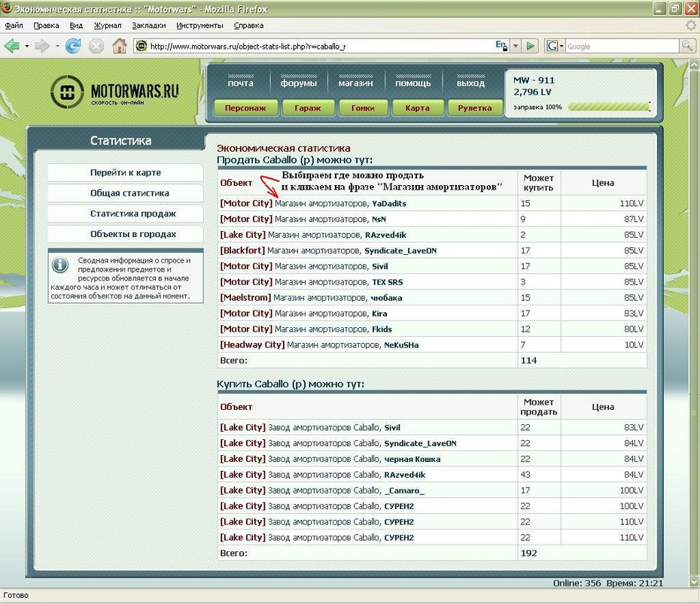Open the Правка menu
700x604 pixels.
point(46,26)
